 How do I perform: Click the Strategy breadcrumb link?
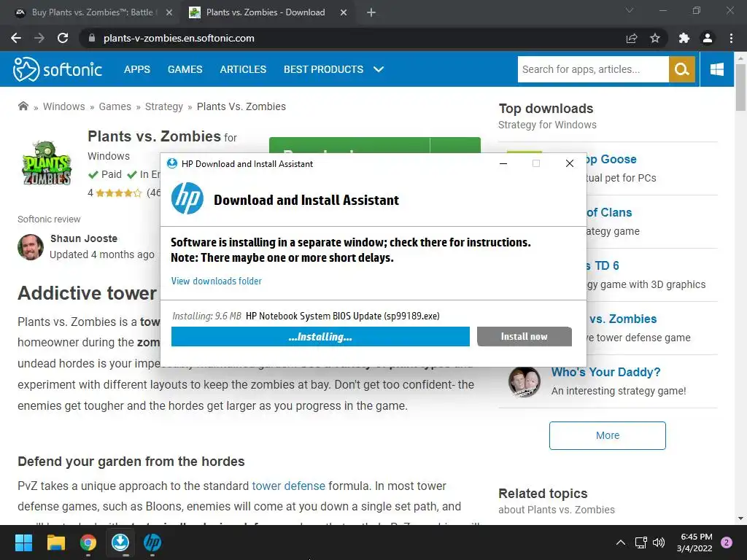click(x=164, y=106)
